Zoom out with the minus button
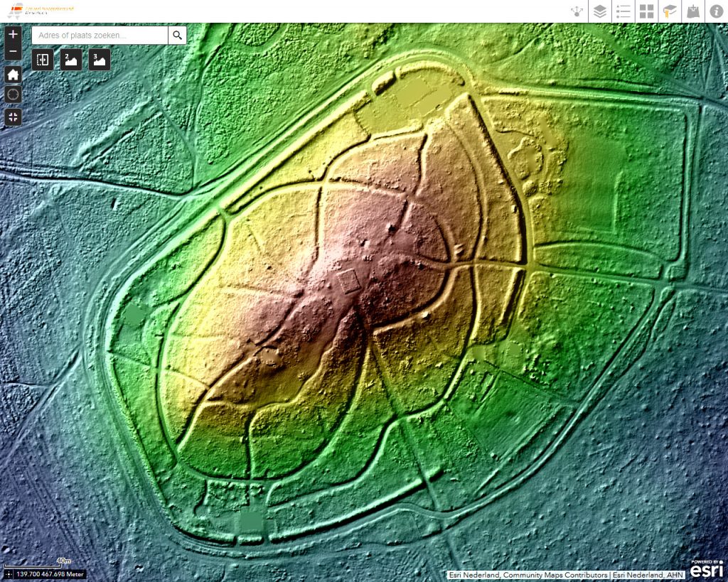Screen dimensions: 728x582 [13, 51]
